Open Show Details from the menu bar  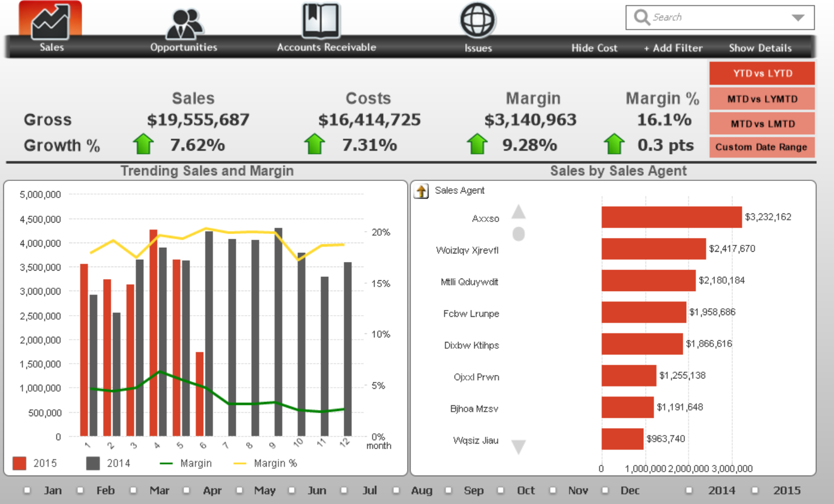click(x=761, y=48)
